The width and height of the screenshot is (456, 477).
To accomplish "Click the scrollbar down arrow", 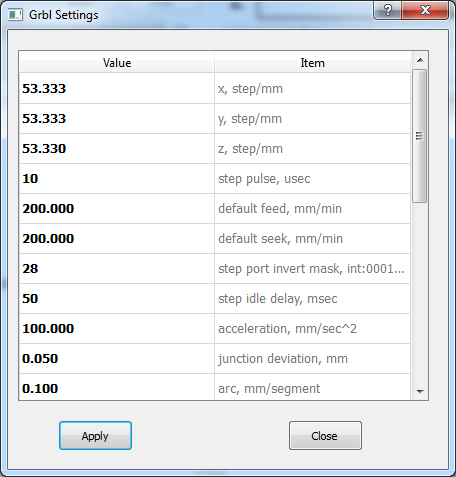I will click(x=420, y=391).
